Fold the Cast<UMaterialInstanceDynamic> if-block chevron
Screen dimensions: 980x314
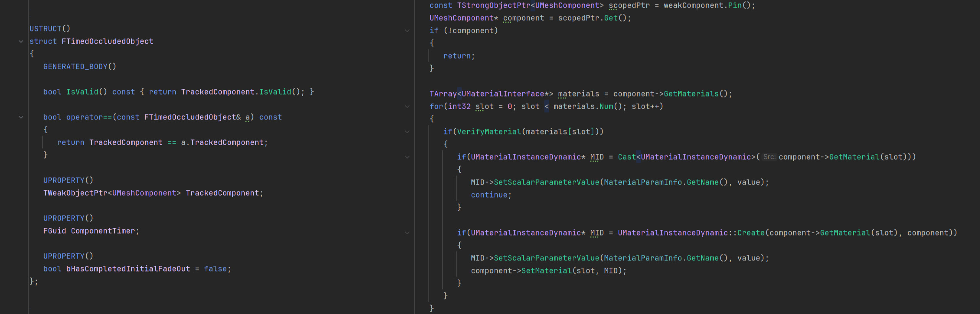pos(407,157)
